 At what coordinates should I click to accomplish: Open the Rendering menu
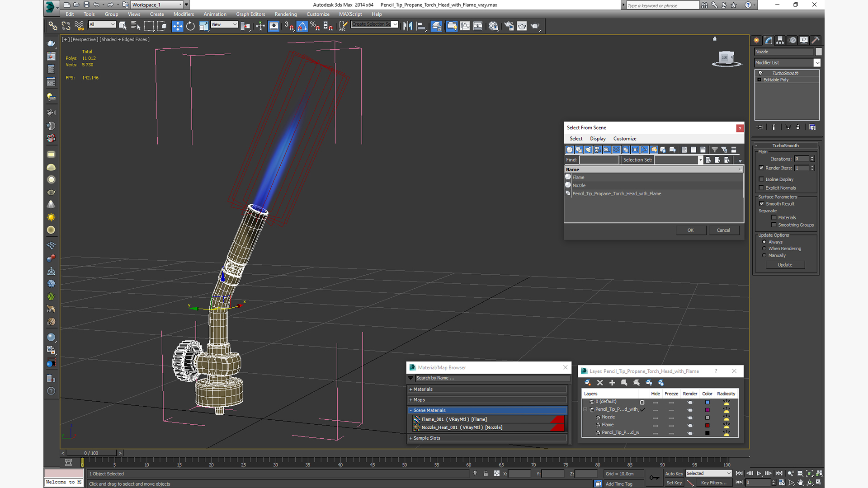[x=286, y=14]
